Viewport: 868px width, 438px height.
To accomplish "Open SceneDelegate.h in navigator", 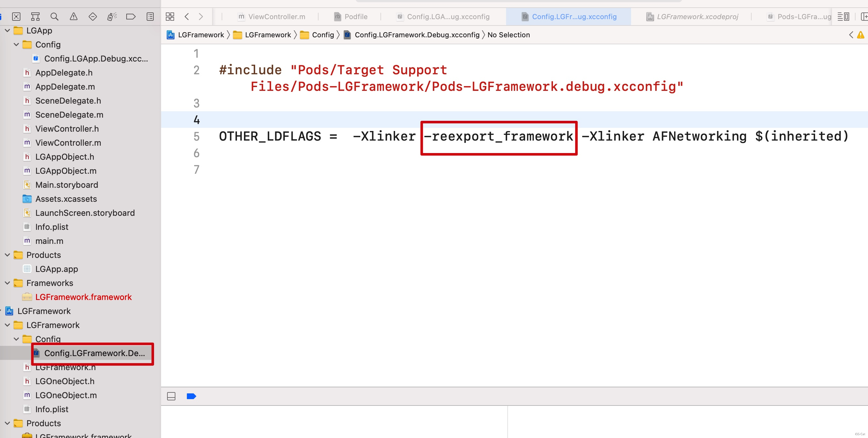I will [62, 101].
